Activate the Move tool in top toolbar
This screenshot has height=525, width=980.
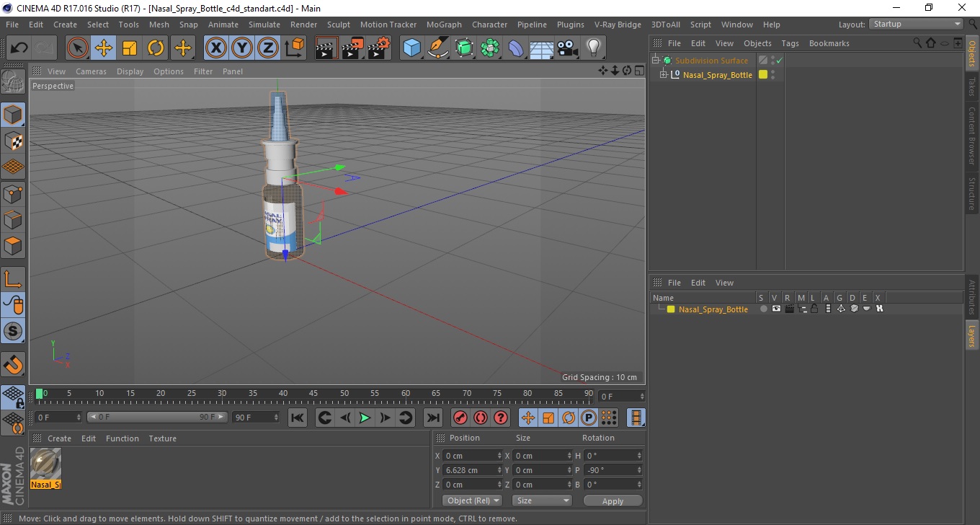tap(104, 48)
